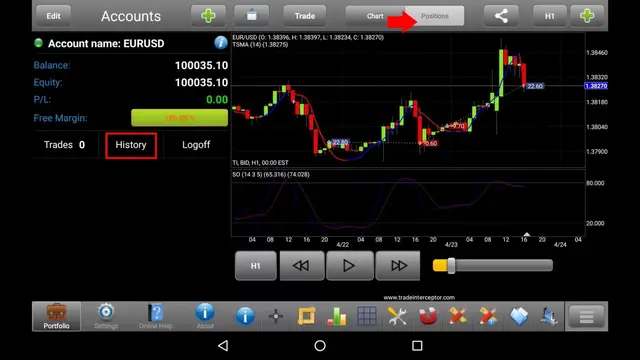Click Logoff
Screen dimensions: 640x360
coord(196,145)
